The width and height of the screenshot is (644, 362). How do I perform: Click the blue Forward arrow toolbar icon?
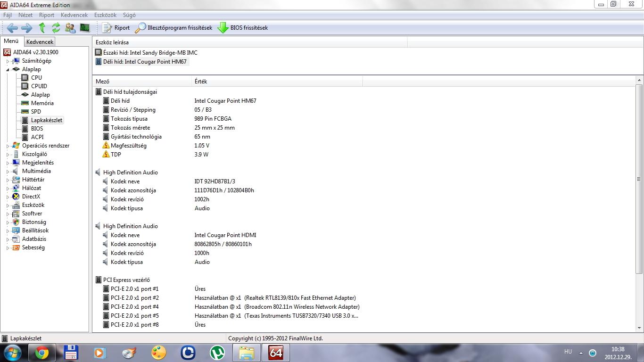pos(27,28)
